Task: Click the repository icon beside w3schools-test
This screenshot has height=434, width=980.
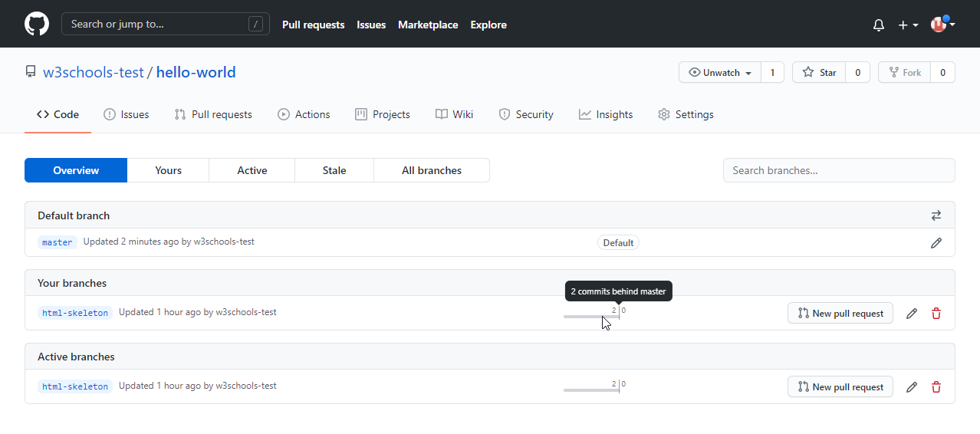Action: click(31, 72)
